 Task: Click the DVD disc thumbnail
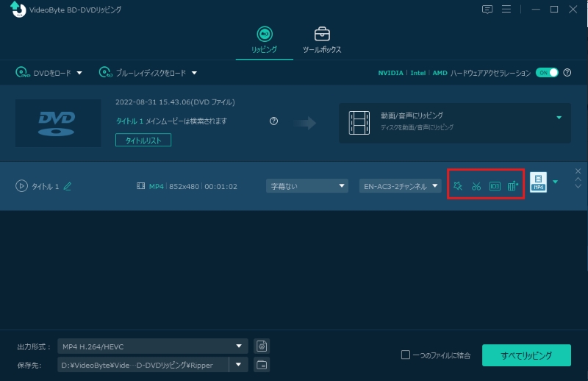click(58, 123)
